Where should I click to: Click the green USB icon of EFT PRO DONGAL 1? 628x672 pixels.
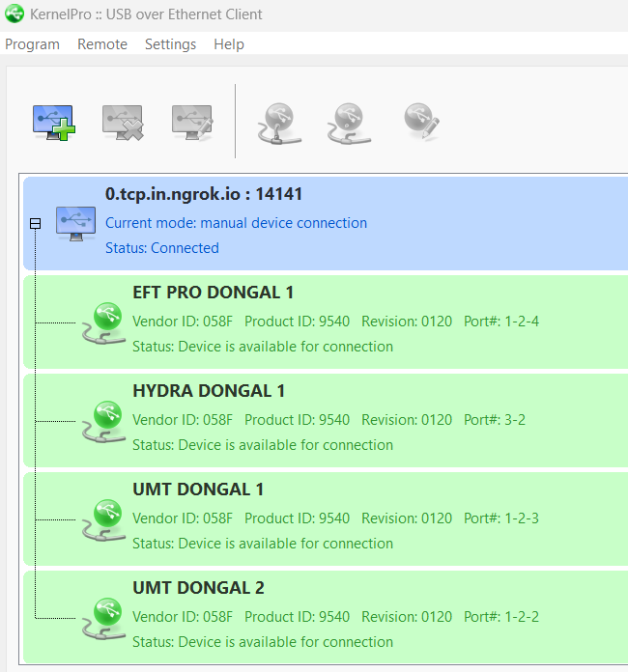point(102,322)
